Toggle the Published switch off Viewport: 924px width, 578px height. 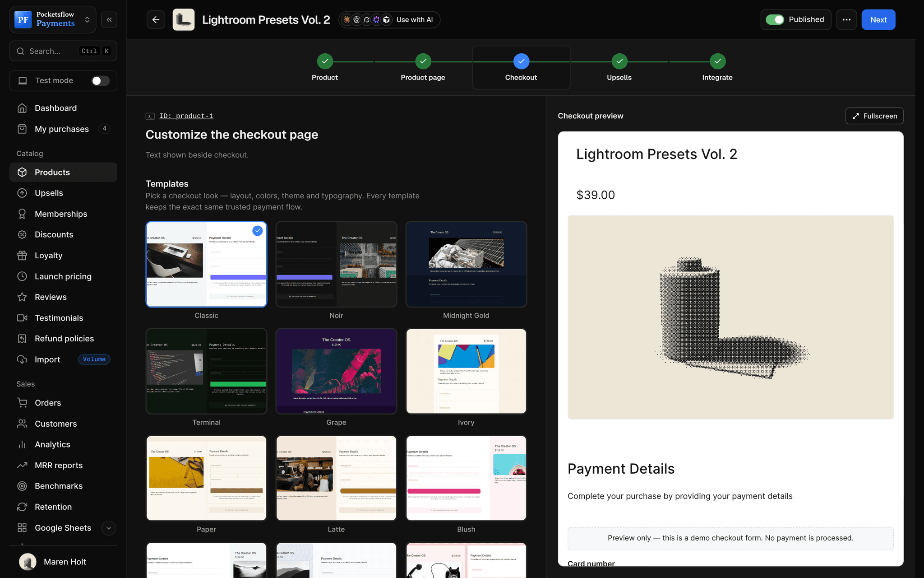pos(775,19)
